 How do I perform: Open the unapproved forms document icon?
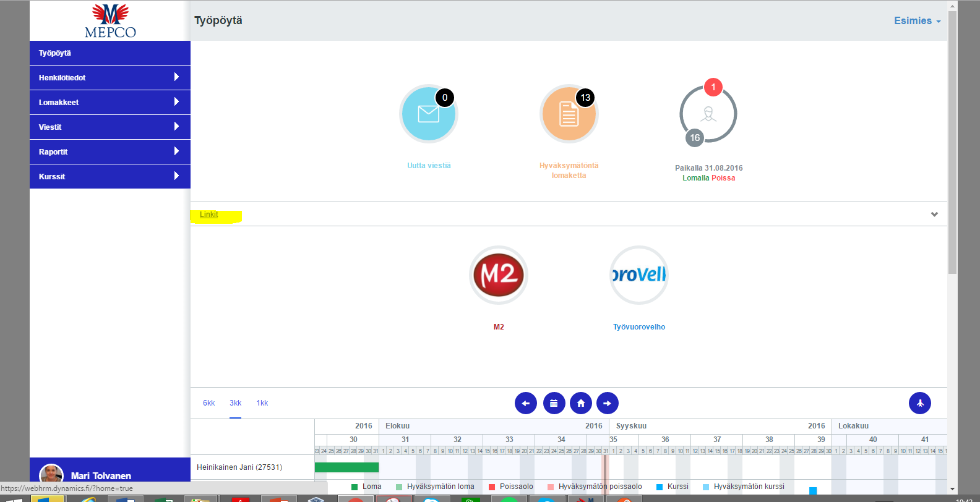[569, 114]
